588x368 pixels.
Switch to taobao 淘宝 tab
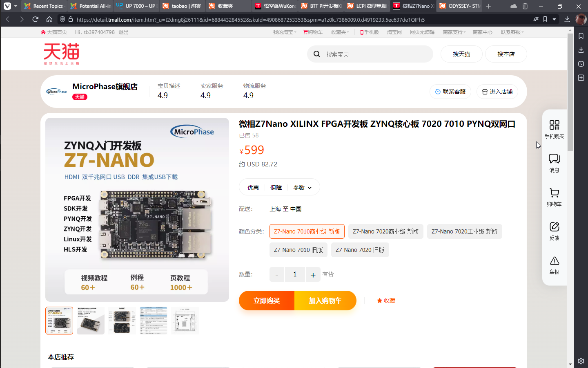183,6
